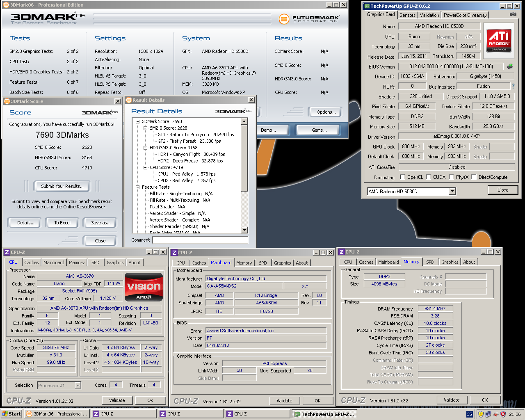Open the About tab in CPU-Z processor window
Viewport: 525px width, 420px height.
click(134, 262)
